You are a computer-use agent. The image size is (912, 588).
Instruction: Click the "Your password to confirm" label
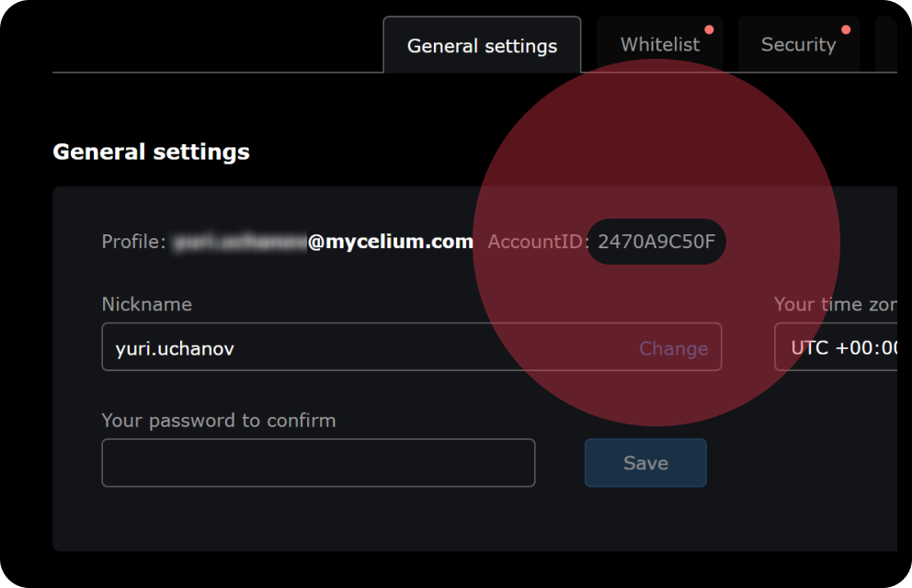click(219, 421)
